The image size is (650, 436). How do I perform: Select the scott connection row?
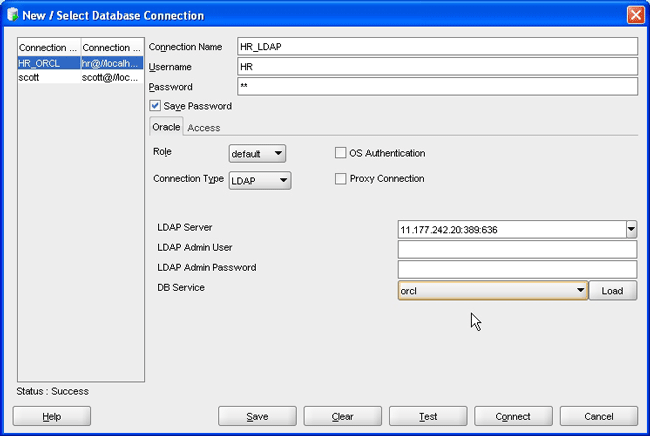(x=81, y=77)
